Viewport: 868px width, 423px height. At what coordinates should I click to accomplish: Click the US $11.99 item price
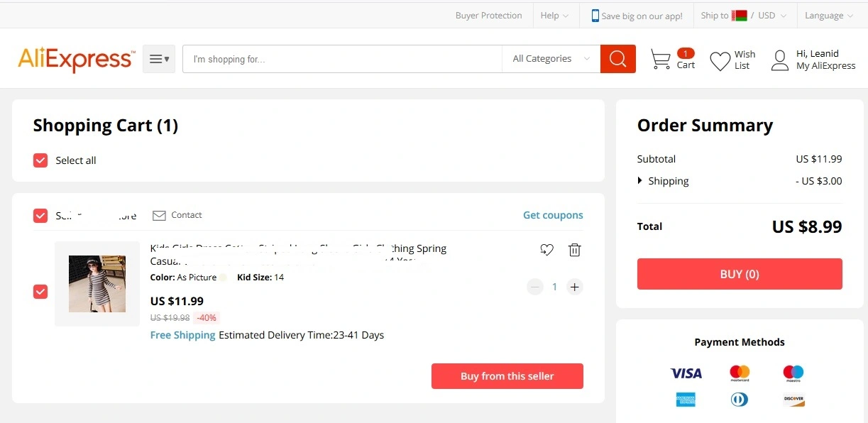177,301
